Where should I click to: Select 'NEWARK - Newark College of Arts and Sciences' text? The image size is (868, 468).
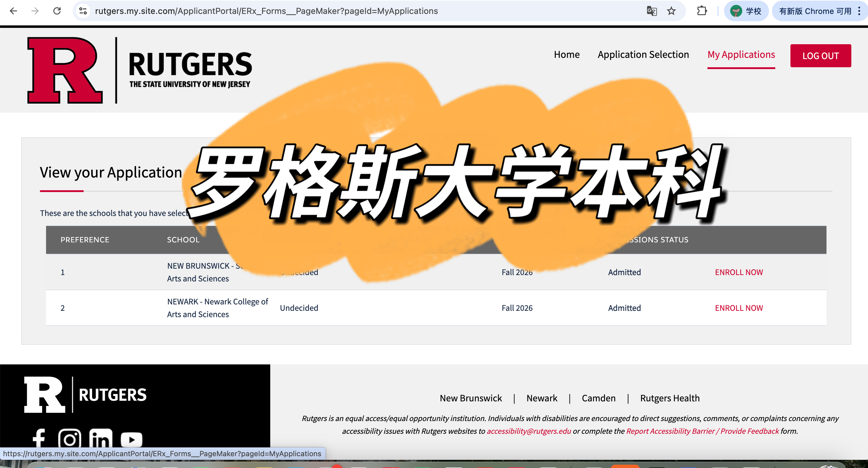pyautogui.click(x=218, y=308)
